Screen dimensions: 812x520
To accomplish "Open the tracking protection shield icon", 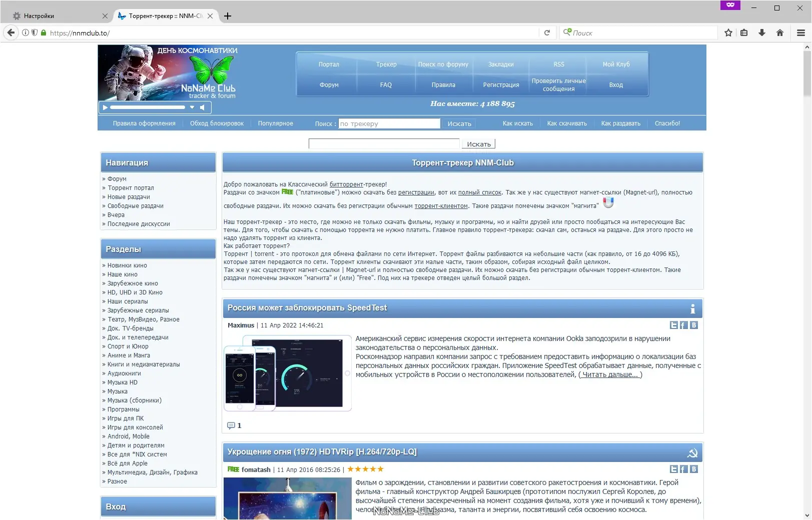I will pyautogui.click(x=35, y=33).
